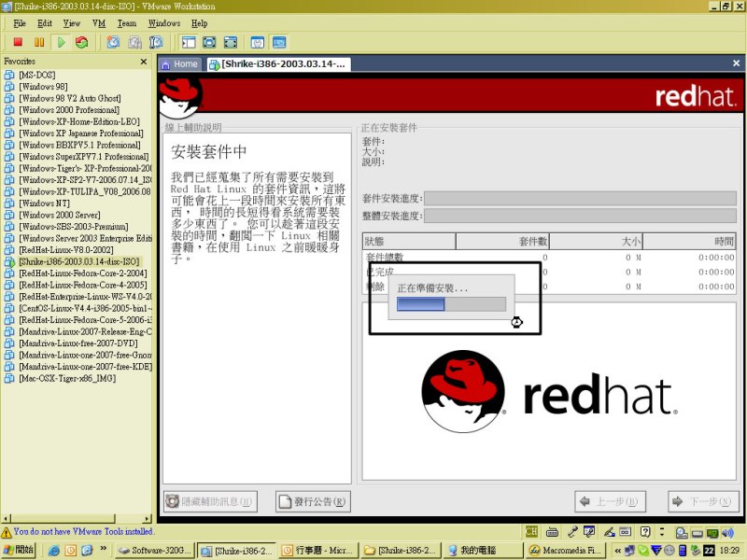Select [Windows 2000 Professional] favorite
The image size is (747, 560).
point(69,110)
